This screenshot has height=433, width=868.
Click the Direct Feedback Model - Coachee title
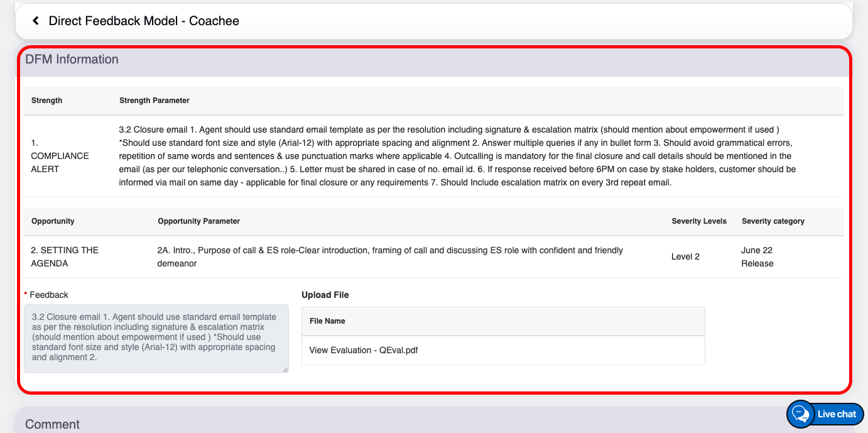[144, 21]
